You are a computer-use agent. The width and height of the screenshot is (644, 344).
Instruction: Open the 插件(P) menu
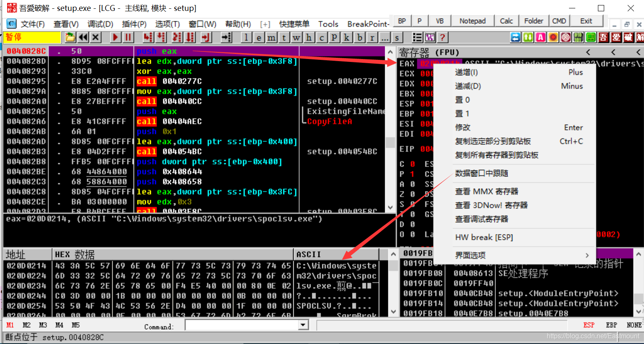(134, 24)
